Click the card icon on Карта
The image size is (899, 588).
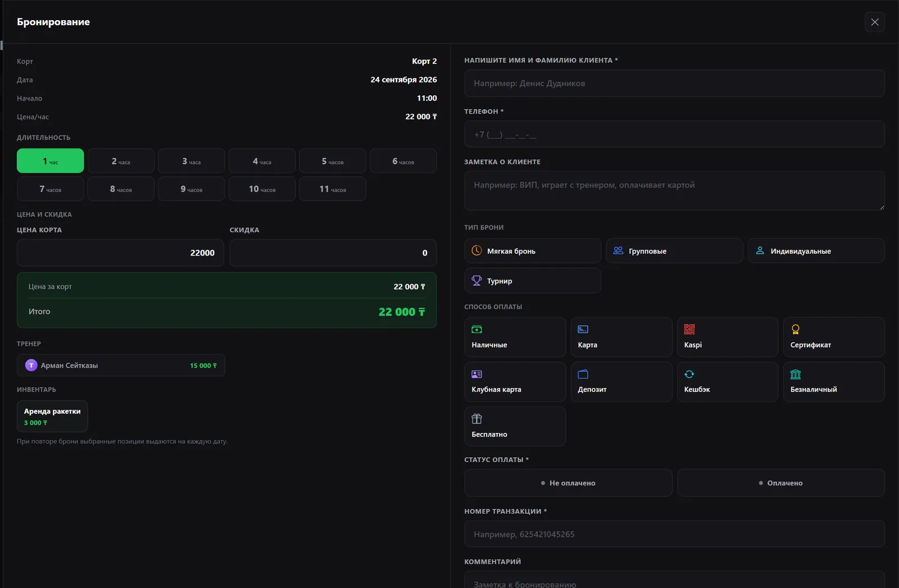point(583,329)
